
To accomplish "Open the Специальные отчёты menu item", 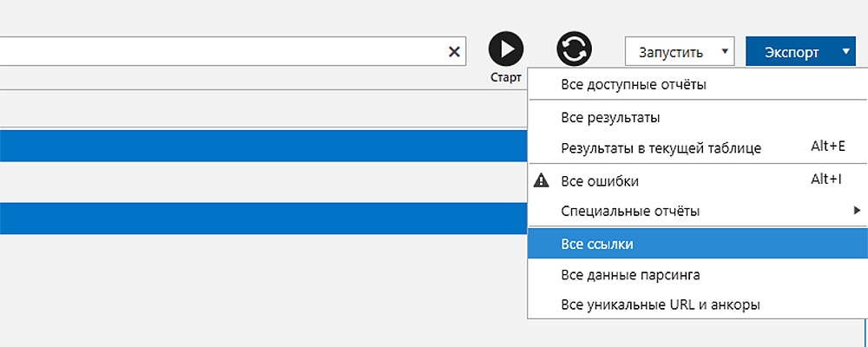I will pos(630,211).
